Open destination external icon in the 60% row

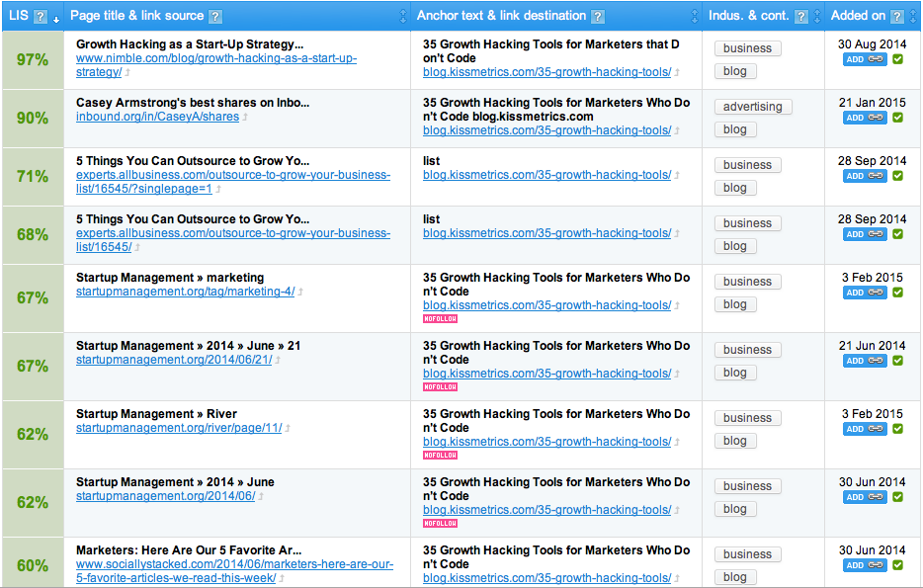pyautogui.click(x=677, y=578)
